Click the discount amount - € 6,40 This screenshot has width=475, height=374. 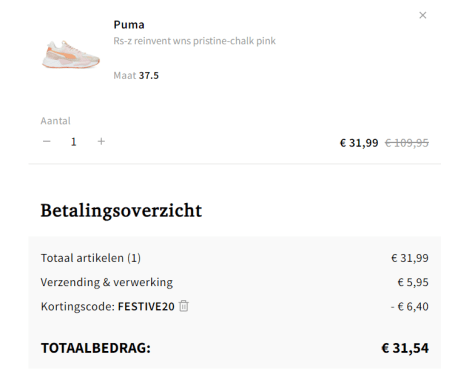410,306
